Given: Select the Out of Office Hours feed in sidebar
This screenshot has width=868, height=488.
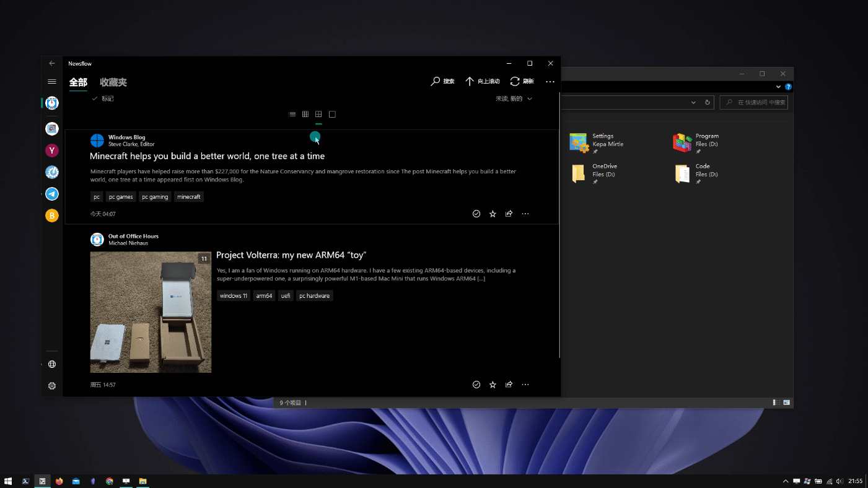Looking at the screenshot, I should pyautogui.click(x=52, y=103).
